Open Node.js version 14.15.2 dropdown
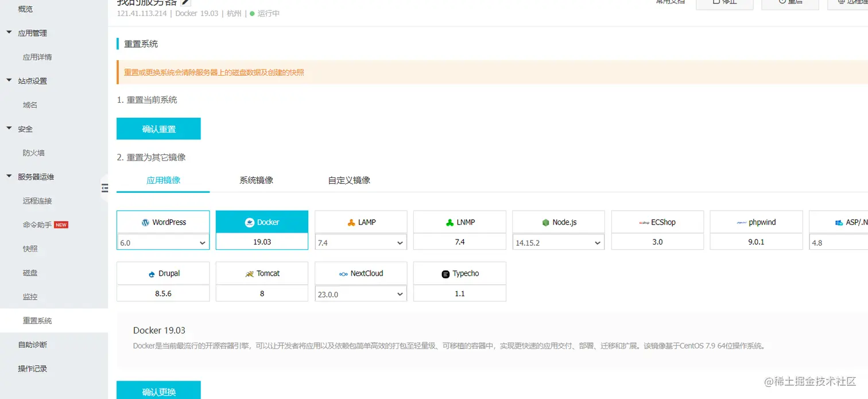 pos(559,243)
